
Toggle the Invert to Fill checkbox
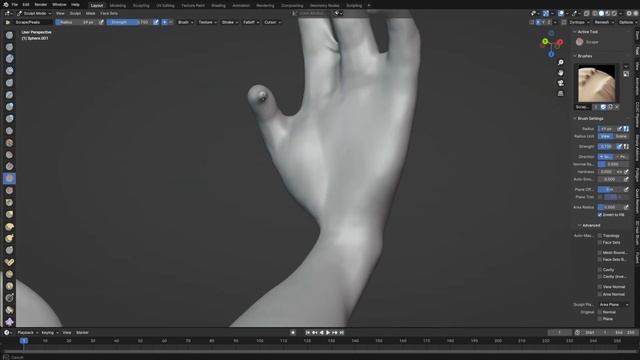coord(600,215)
